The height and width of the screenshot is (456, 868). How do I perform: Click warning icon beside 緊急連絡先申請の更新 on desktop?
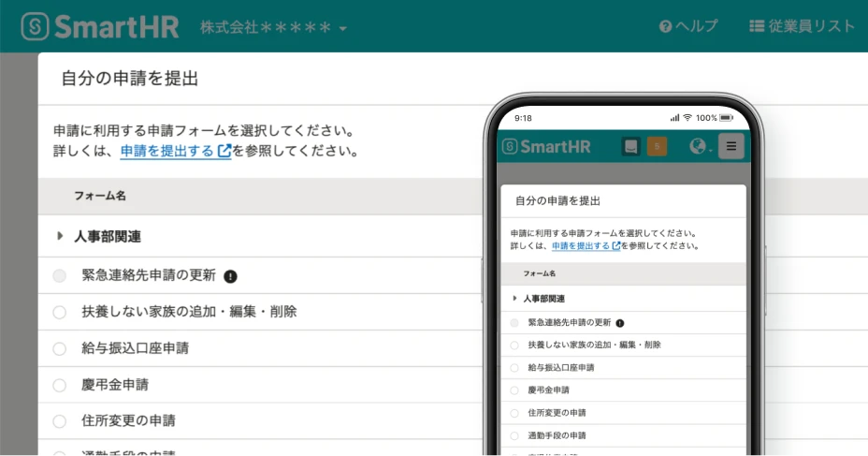pyautogui.click(x=230, y=276)
